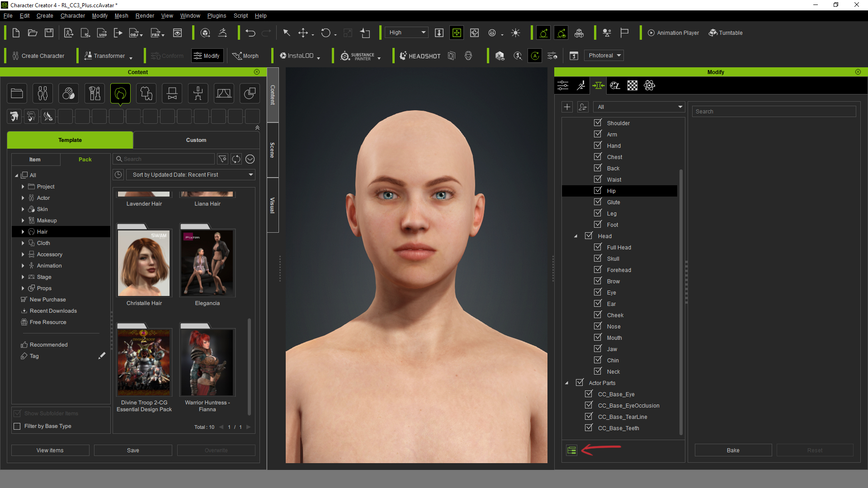Click the Warrior Huntress Flanna thumbnail
The width and height of the screenshot is (868, 488).
(208, 362)
